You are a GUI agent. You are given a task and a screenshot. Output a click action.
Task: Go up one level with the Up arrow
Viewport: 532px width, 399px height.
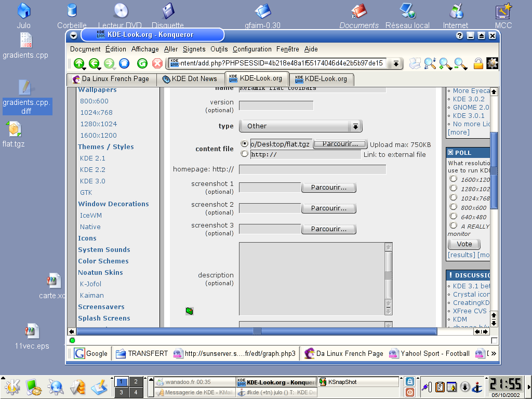pyautogui.click(x=79, y=63)
